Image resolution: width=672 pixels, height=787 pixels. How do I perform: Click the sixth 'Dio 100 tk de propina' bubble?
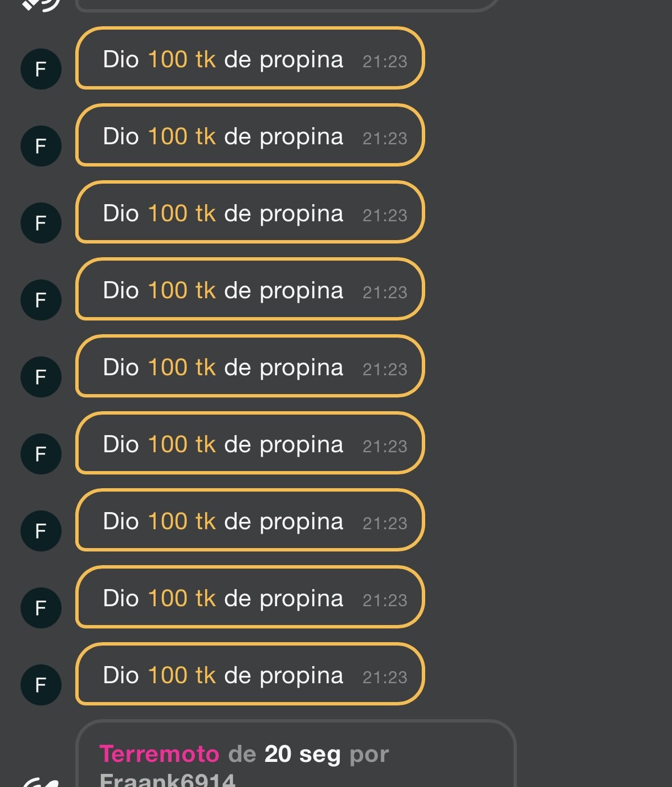250,444
